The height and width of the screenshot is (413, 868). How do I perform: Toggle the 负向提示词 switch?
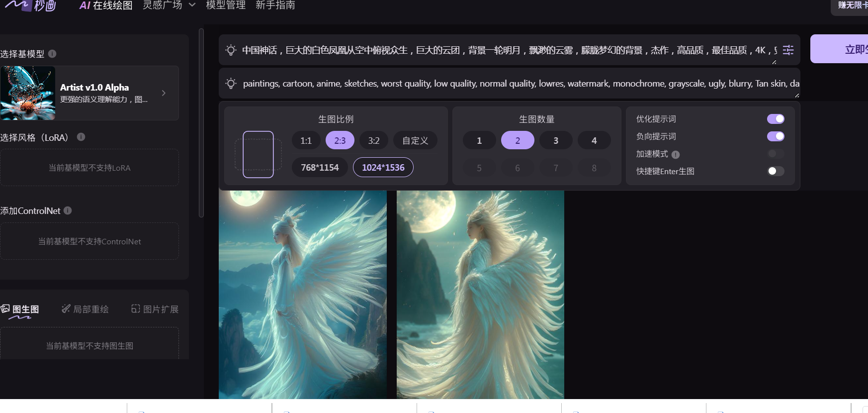(776, 136)
